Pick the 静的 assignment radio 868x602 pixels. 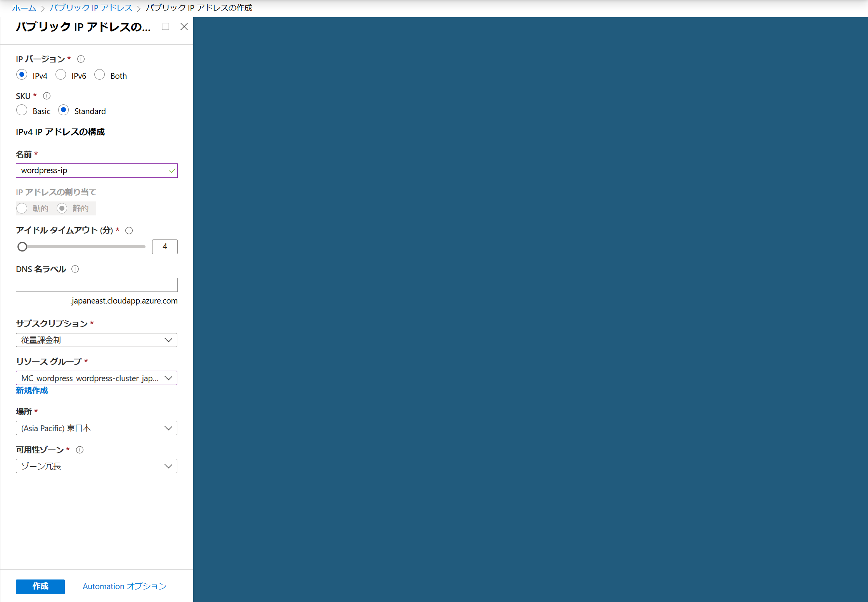click(x=62, y=208)
